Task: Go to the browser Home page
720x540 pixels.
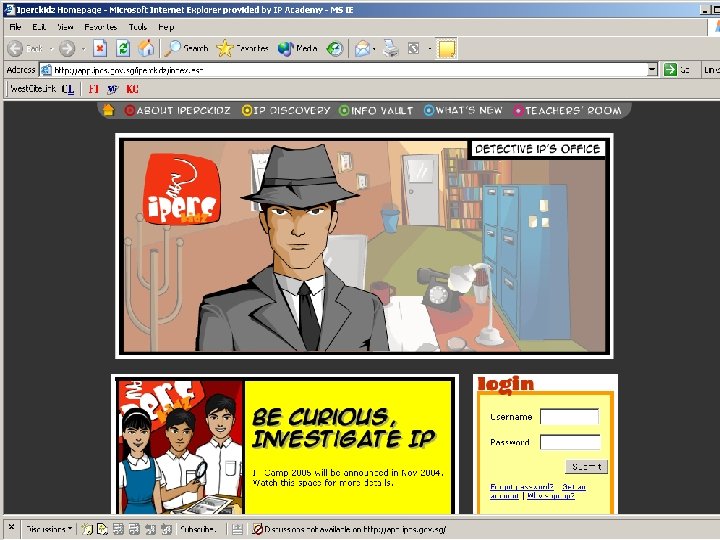Action: (x=146, y=48)
